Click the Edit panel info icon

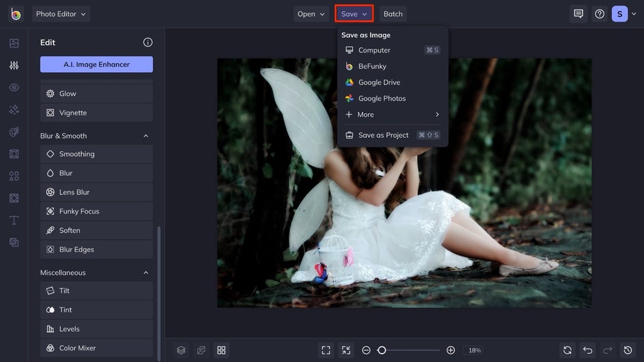148,42
